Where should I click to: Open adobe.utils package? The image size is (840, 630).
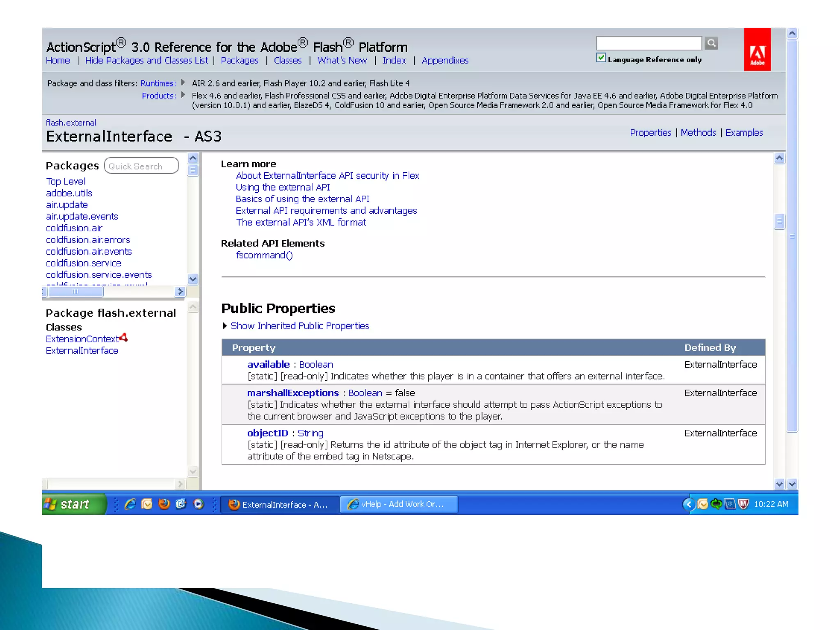[69, 193]
